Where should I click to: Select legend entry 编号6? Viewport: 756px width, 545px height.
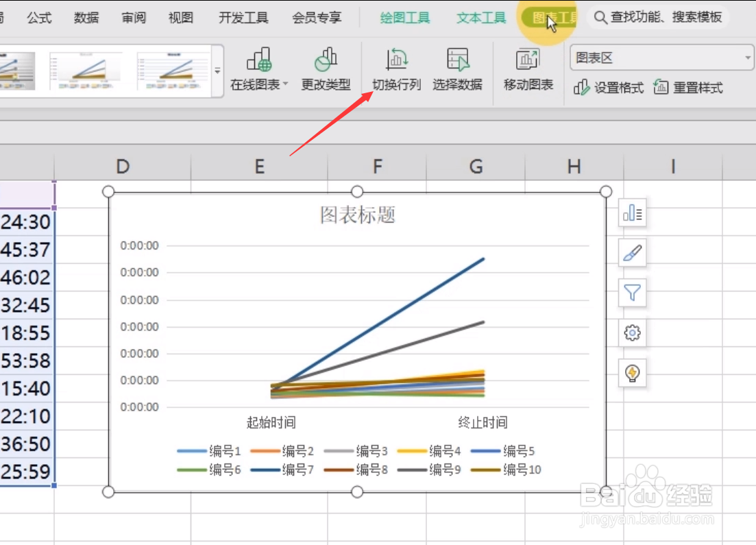(x=209, y=470)
